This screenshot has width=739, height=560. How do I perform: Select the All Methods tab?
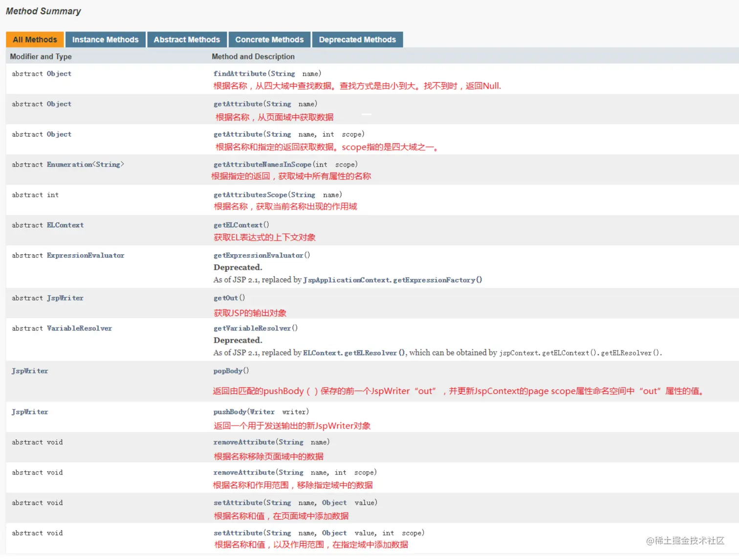click(x=35, y=40)
